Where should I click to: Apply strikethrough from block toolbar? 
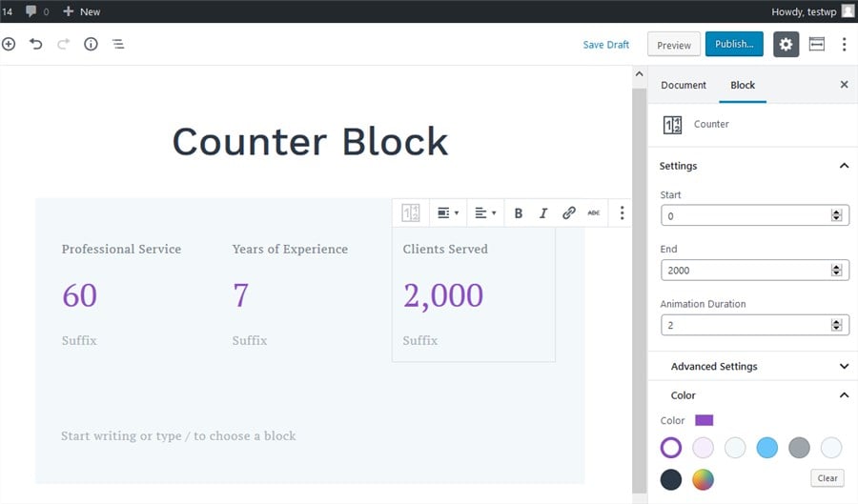[594, 213]
